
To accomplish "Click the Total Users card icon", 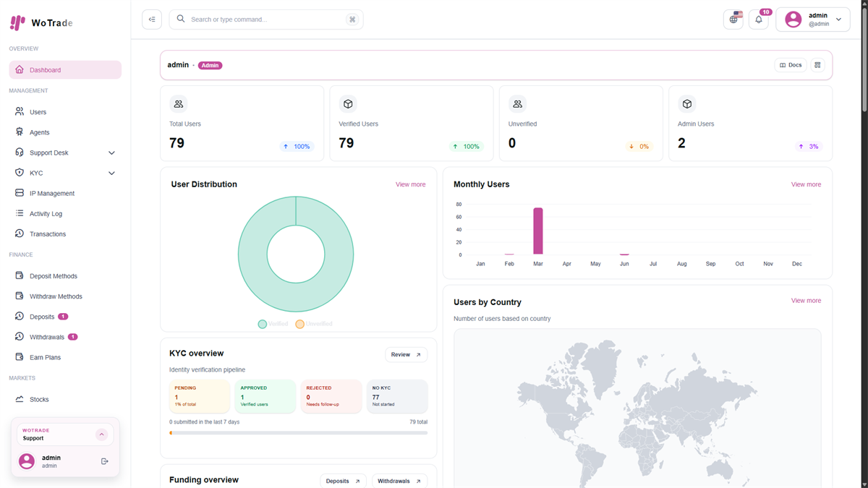I will (x=179, y=104).
